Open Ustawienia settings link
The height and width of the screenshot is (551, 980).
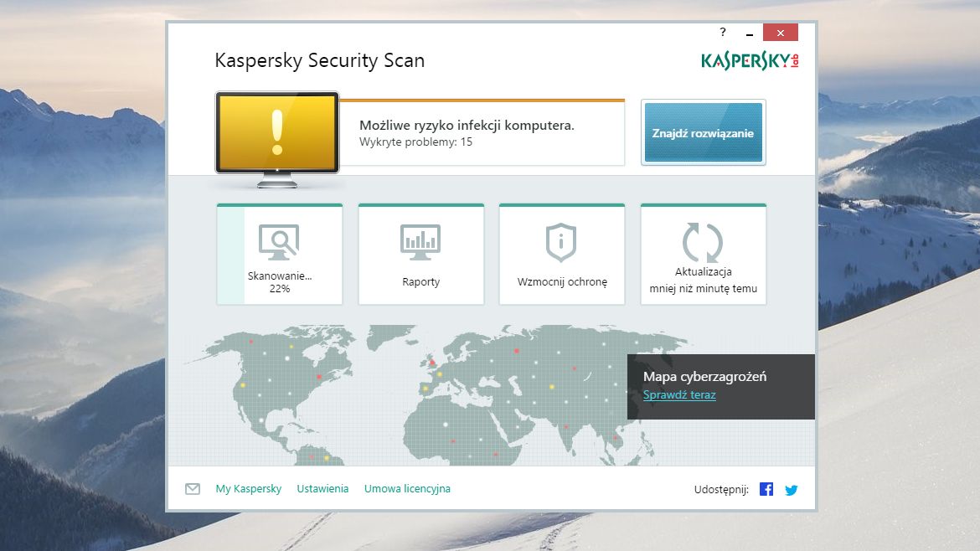[x=322, y=488]
